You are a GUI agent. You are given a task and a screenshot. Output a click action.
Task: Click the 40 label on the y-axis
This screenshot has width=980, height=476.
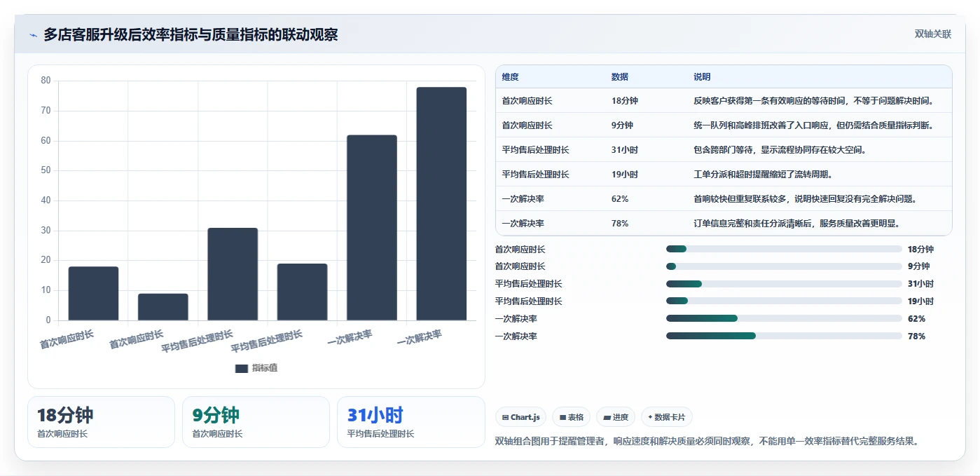point(46,200)
